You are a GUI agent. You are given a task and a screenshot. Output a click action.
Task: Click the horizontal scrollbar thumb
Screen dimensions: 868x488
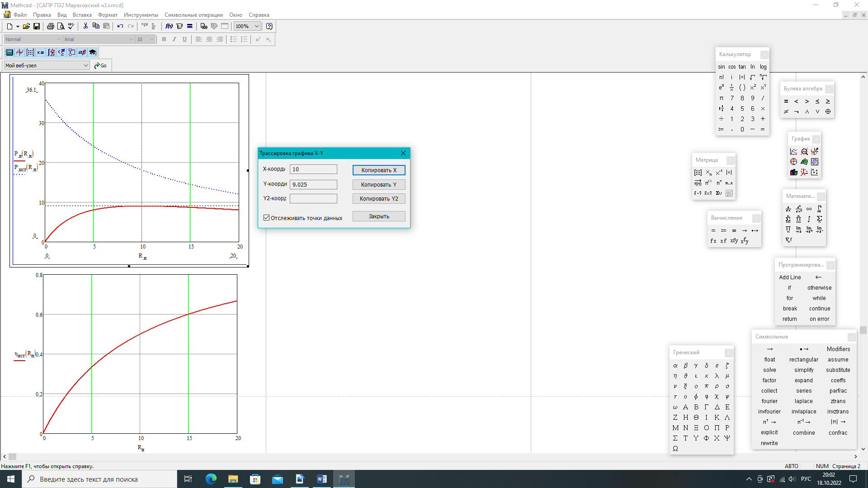(x=12, y=457)
